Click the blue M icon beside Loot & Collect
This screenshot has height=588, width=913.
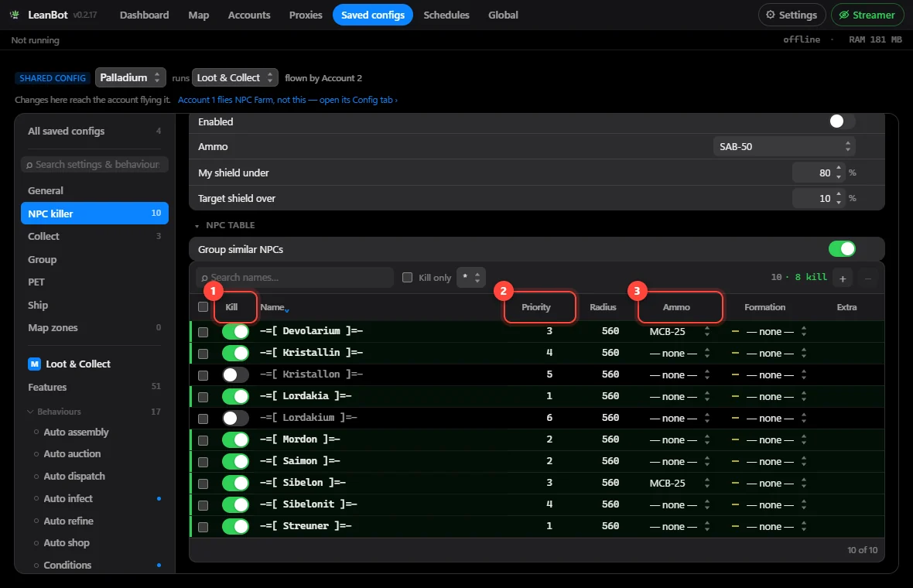[34, 364]
